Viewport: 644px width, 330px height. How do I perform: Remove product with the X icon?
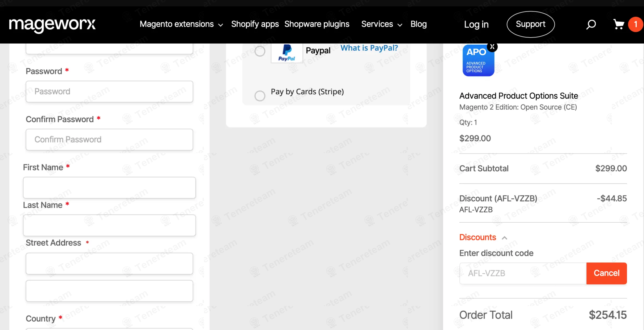[x=492, y=47]
